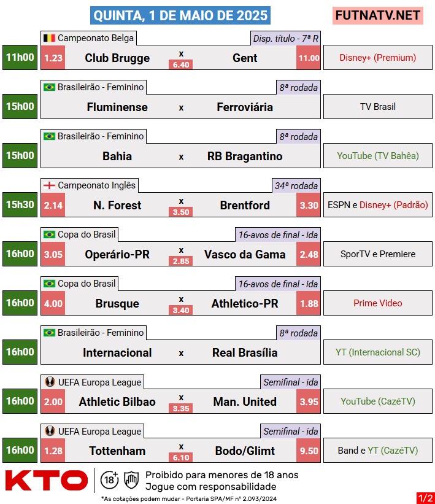Click Brazil flag above Fluminense match

click(x=49, y=87)
